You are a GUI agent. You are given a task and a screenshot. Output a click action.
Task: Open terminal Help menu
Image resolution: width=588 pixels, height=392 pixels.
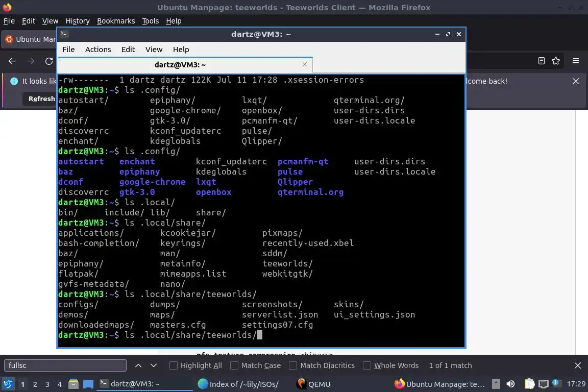pyautogui.click(x=181, y=50)
